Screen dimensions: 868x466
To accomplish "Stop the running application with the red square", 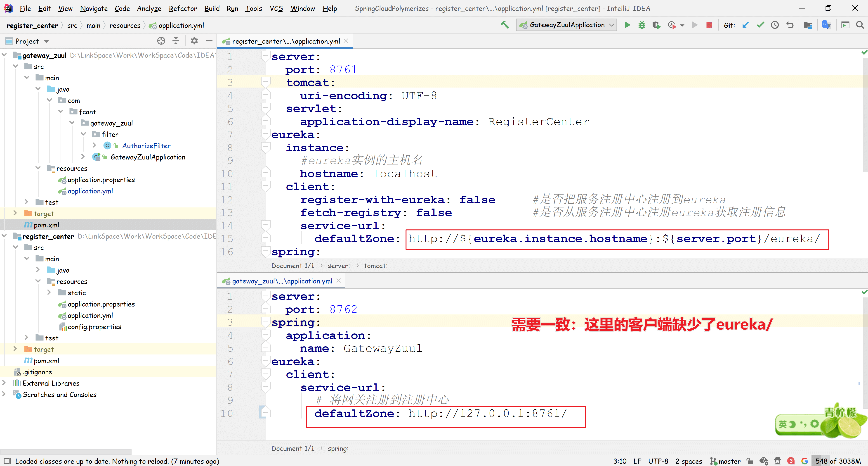I will point(709,25).
